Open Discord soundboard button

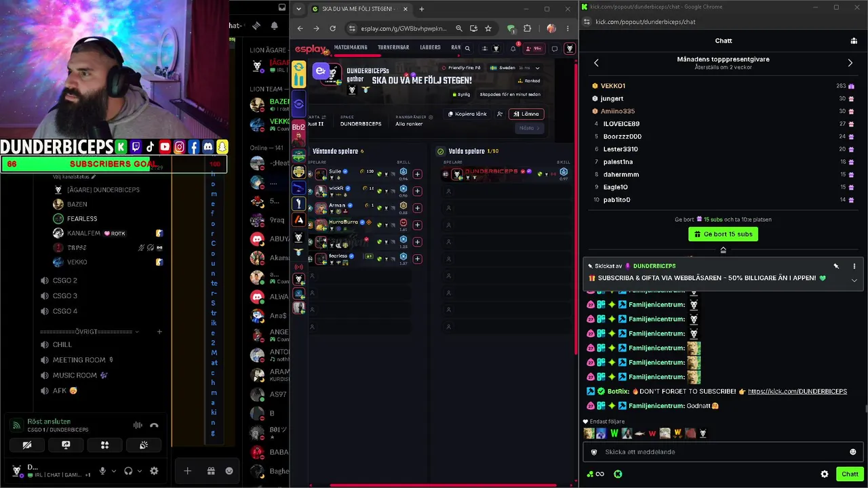[x=144, y=445]
